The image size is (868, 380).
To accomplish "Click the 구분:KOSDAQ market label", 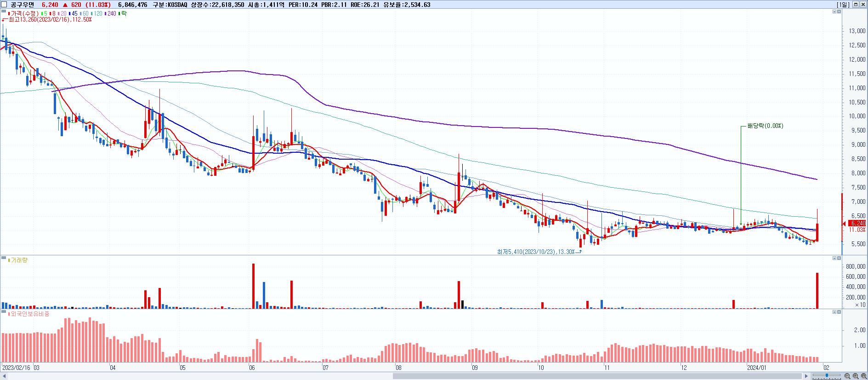I will coord(170,5).
